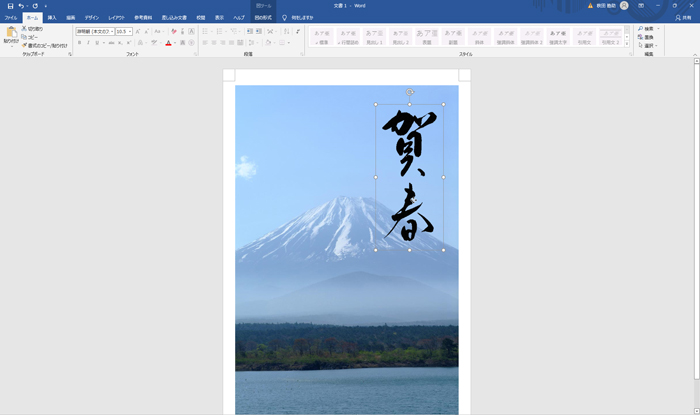Click the rotation handle above the calligraphy image

tap(410, 92)
